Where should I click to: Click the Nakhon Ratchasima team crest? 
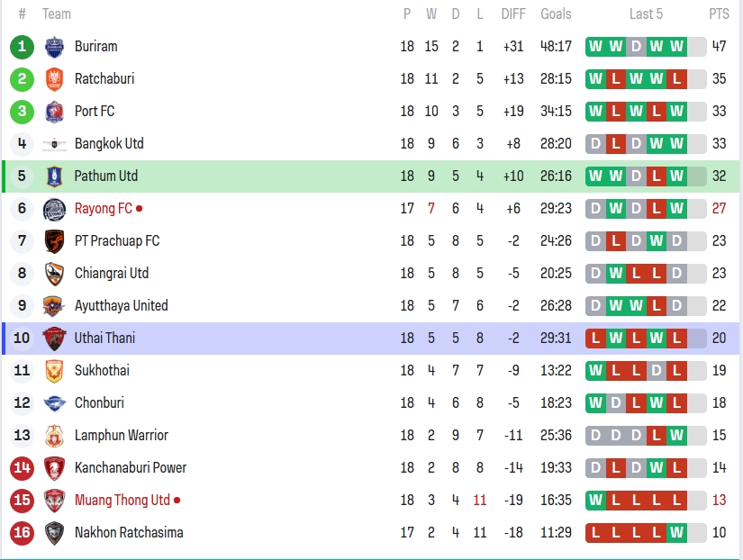click(x=54, y=533)
